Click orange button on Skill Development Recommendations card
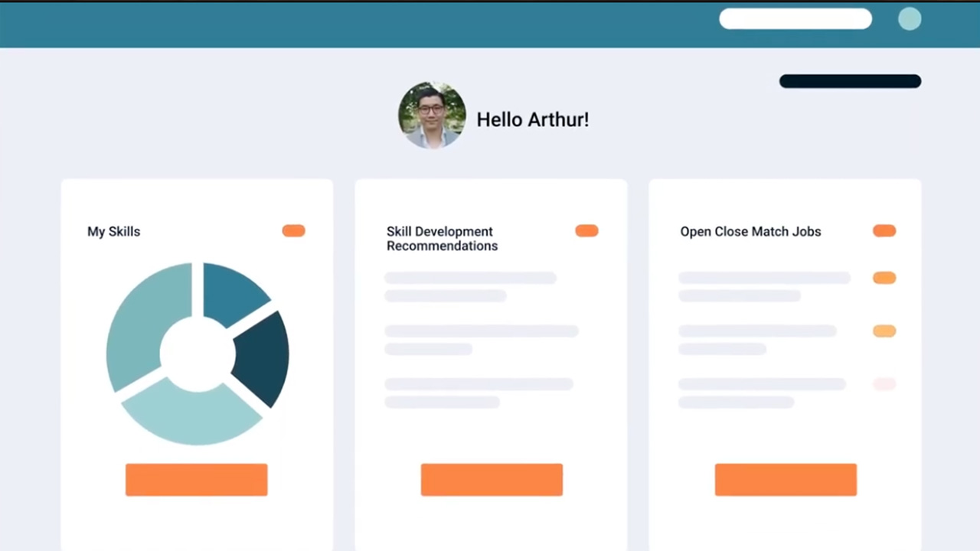 [x=492, y=480]
